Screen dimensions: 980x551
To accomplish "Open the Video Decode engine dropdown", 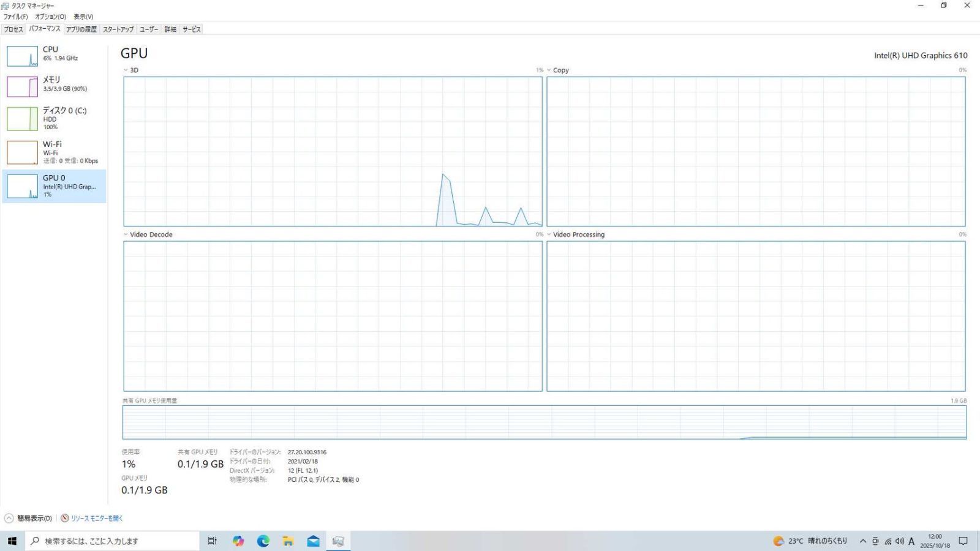I will tap(148, 234).
